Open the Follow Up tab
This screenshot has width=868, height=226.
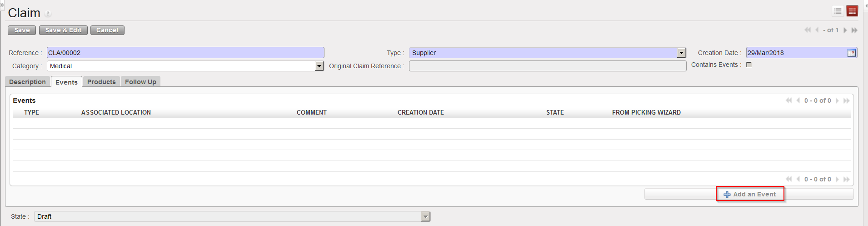point(140,82)
